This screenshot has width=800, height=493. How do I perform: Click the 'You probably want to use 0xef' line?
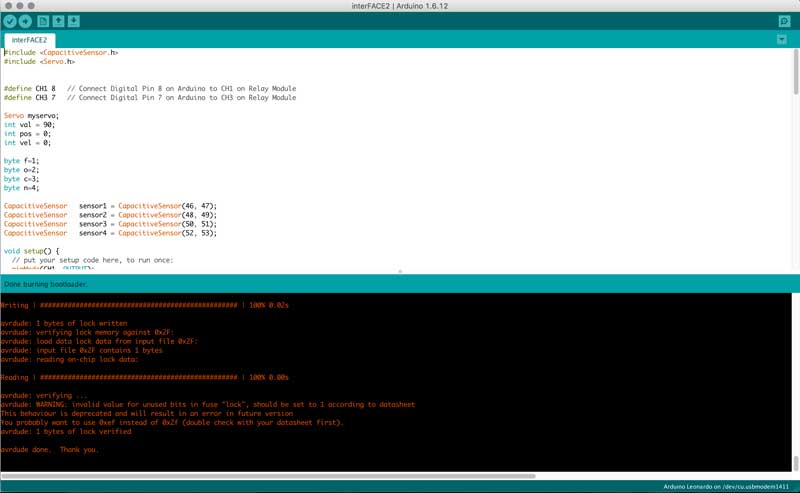click(172, 423)
